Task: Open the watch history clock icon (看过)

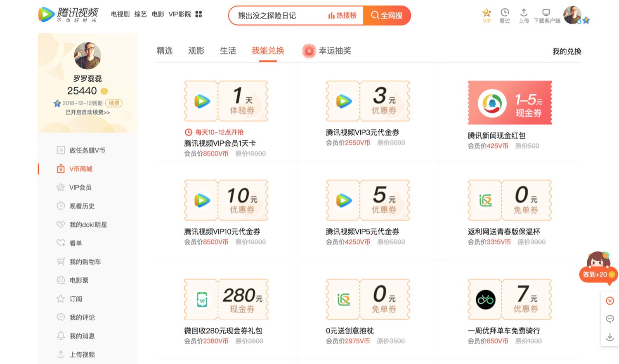Action: [x=505, y=12]
